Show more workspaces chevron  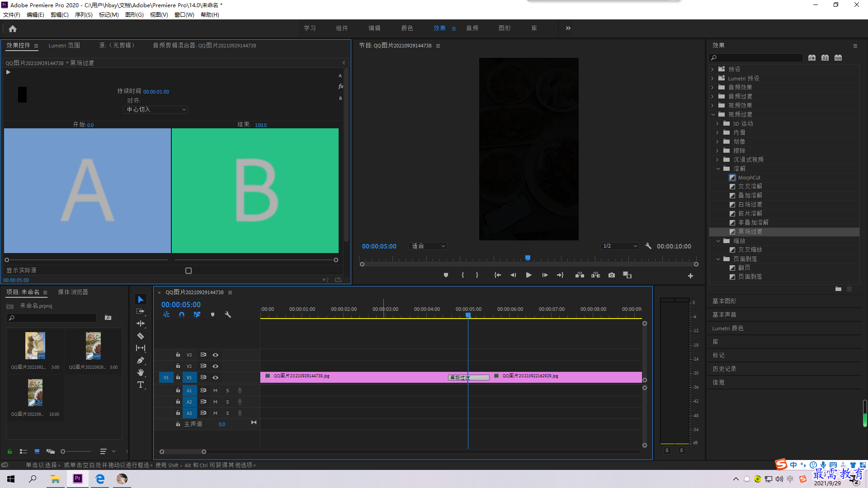568,28
